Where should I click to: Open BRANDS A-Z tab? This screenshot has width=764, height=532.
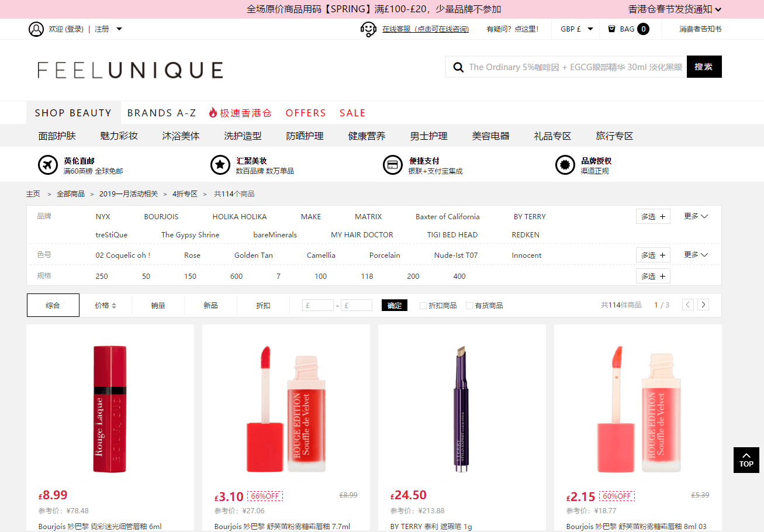click(x=162, y=113)
